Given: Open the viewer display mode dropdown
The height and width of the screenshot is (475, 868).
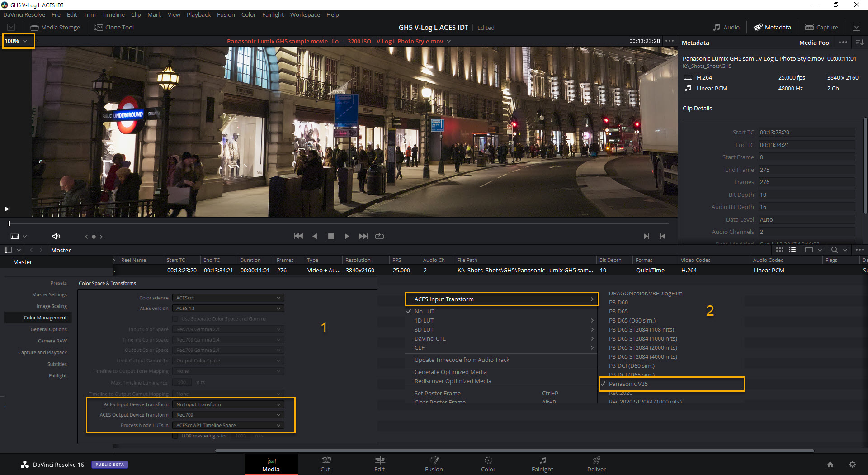Looking at the screenshot, I should coord(19,236).
